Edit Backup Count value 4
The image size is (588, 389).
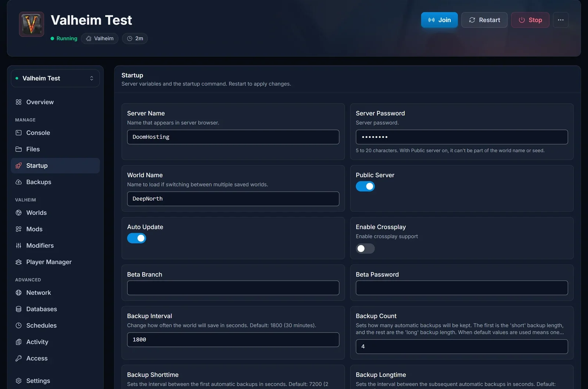tap(462, 347)
